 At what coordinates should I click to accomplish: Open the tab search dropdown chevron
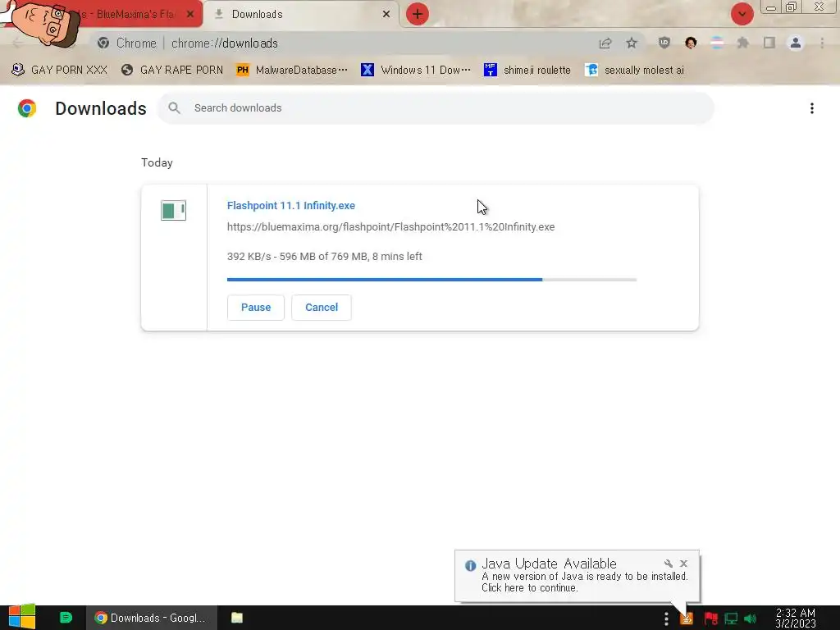[x=742, y=14]
